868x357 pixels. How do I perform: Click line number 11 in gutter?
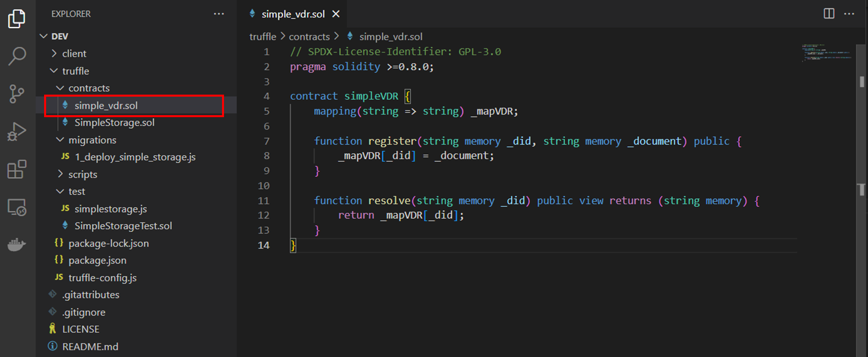264,201
